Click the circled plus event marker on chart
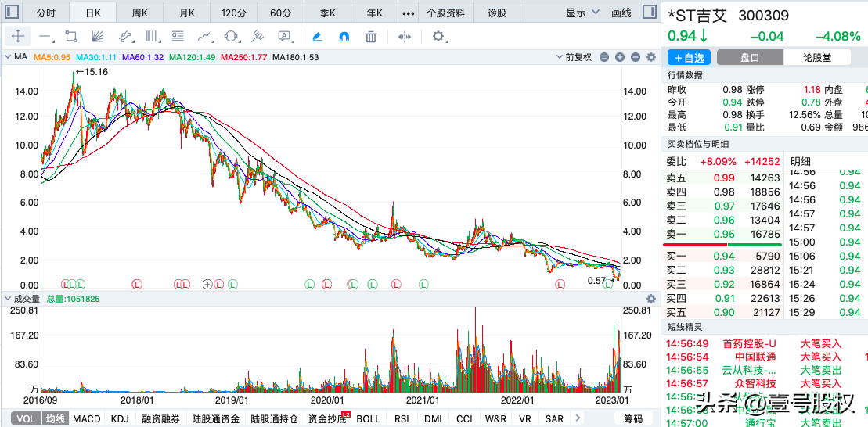The image size is (868, 427). (207, 285)
